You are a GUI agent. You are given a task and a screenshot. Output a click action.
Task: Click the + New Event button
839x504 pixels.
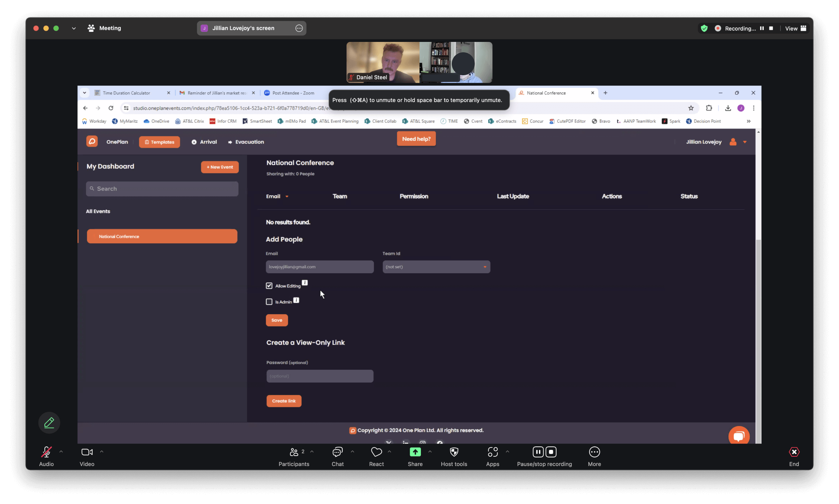coord(220,167)
